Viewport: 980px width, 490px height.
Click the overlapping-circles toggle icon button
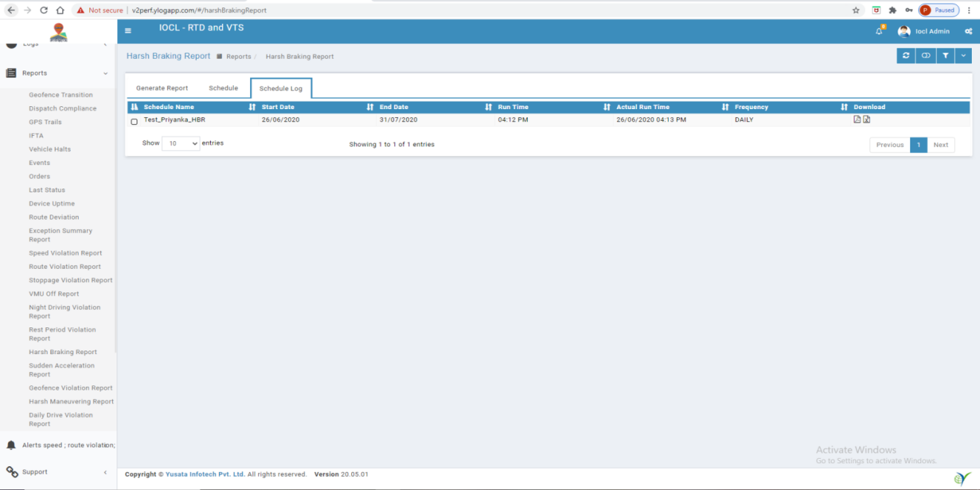click(x=925, y=56)
